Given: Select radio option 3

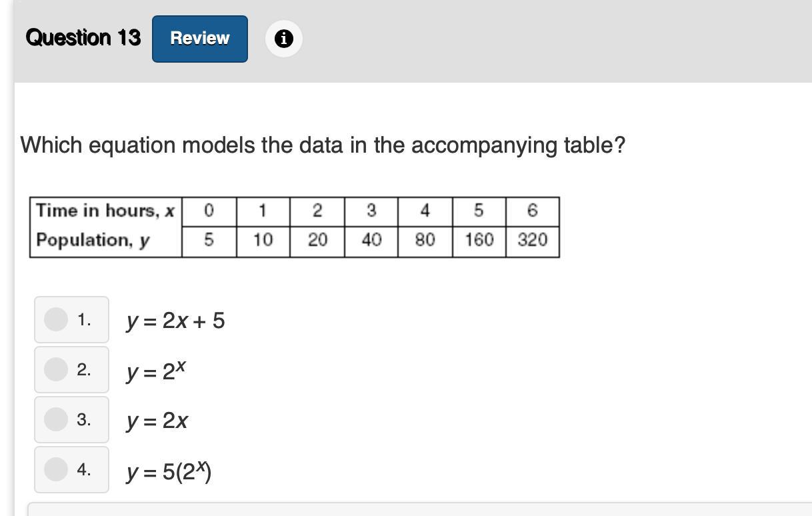Looking at the screenshot, I should click(56, 419).
